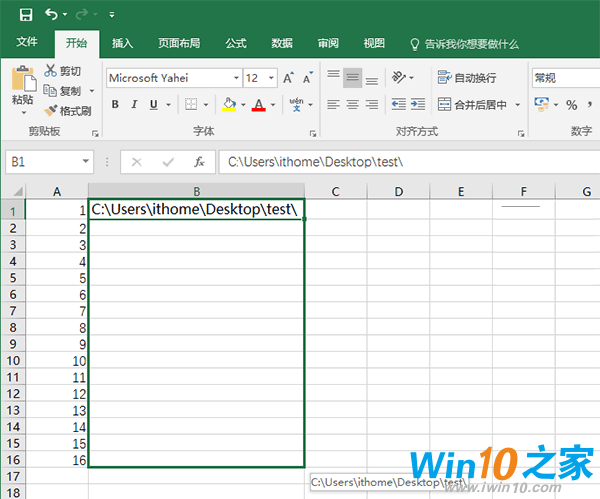Screen dimensions: 600x499
Task: Click the Increase Indent icon
Action: (x=424, y=104)
